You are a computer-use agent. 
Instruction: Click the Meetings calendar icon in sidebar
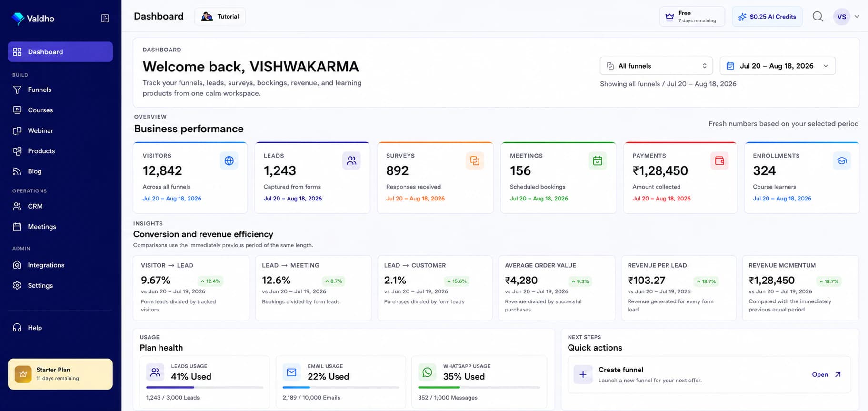(17, 227)
